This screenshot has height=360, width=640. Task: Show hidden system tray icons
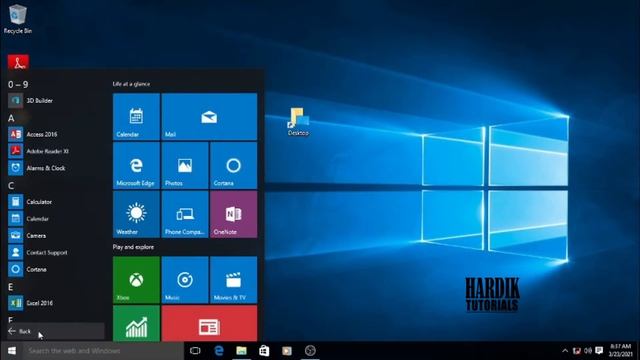(565, 351)
